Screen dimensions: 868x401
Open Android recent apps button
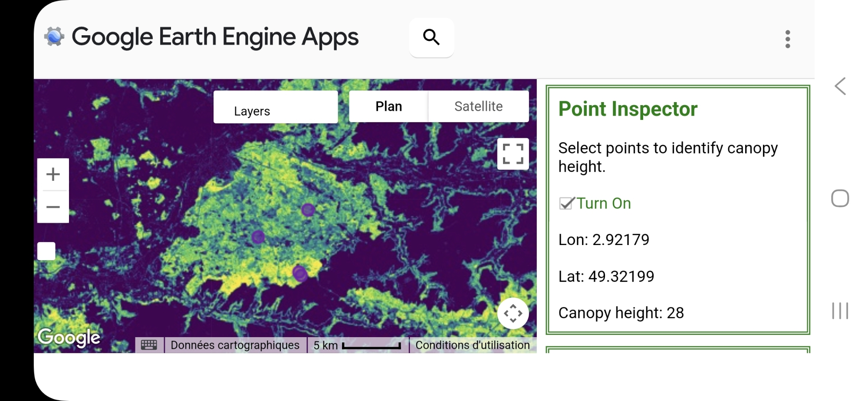(840, 311)
